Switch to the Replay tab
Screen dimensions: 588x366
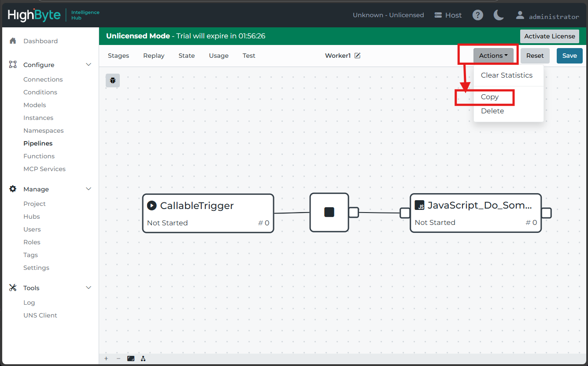click(154, 56)
